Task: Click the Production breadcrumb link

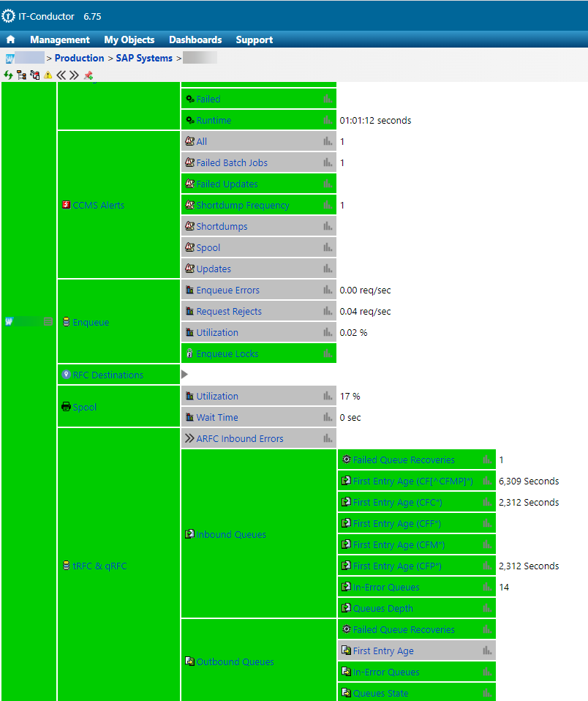Action: click(79, 58)
